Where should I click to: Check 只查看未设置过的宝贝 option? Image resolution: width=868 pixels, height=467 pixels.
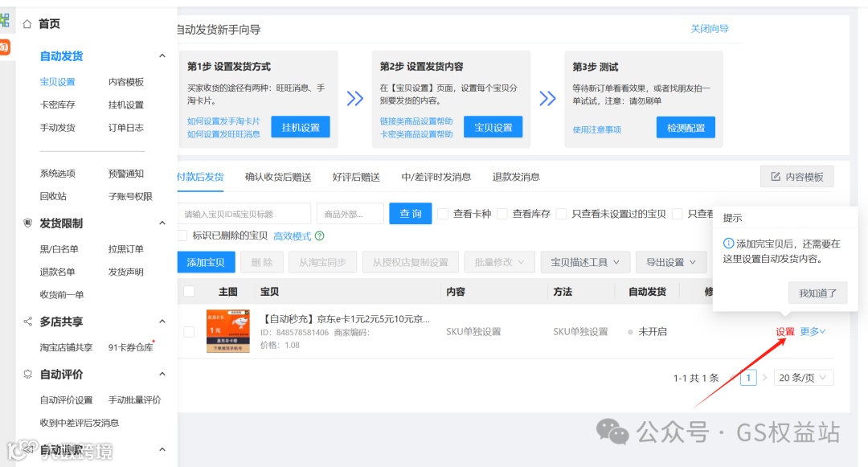(561, 214)
